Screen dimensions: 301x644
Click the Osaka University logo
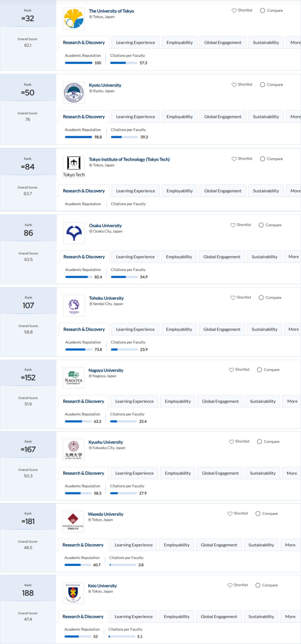coord(74,233)
